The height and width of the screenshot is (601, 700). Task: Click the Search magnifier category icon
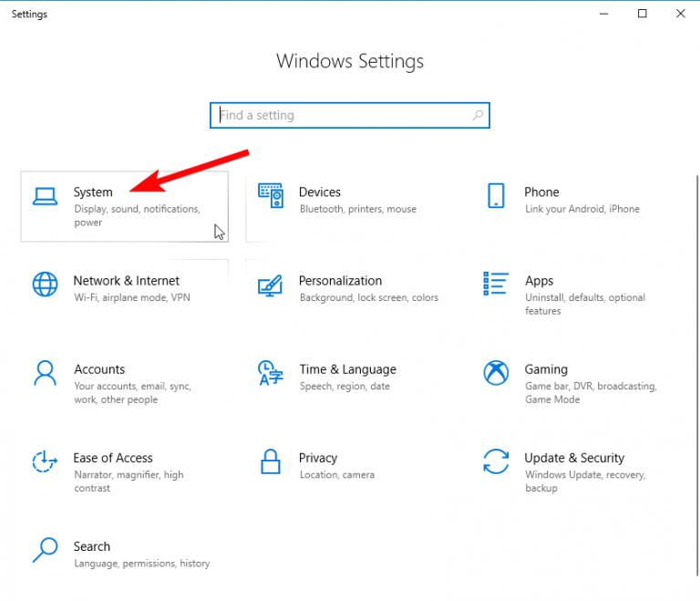pos(45,550)
